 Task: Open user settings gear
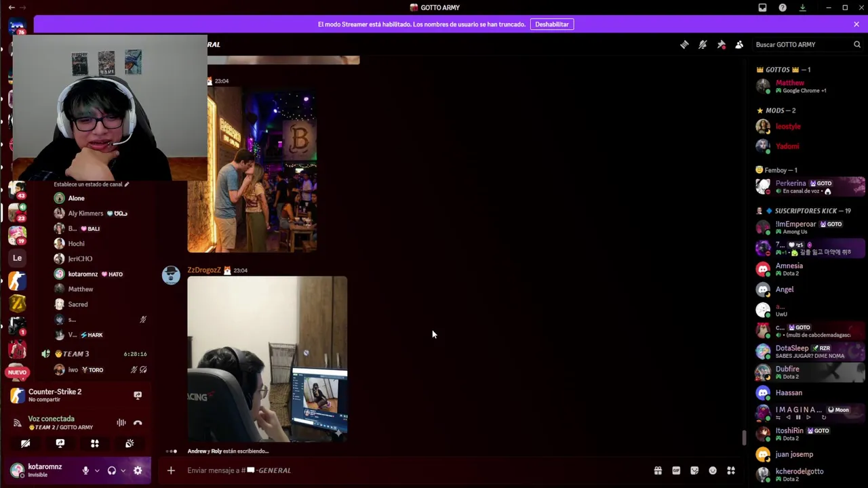click(138, 470)
